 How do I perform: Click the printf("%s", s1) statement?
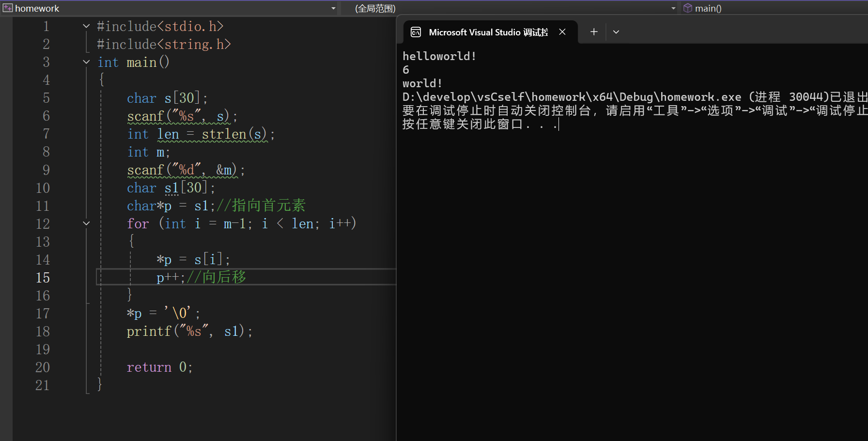coord(189,331)
